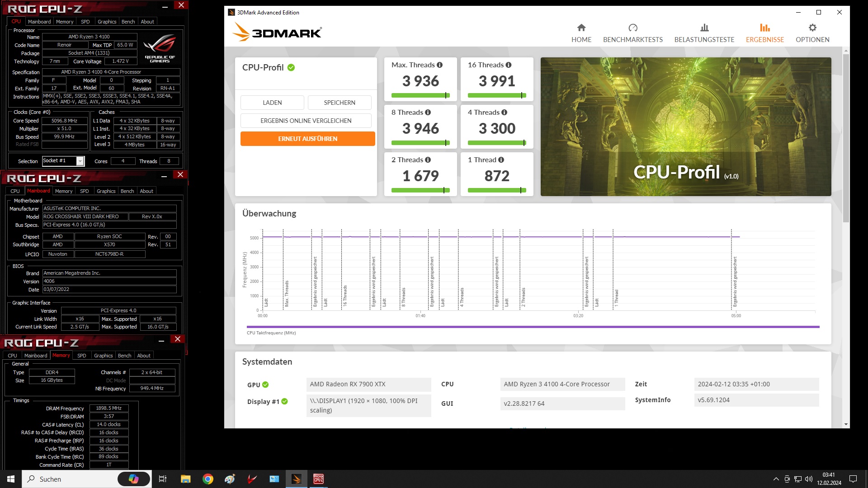Screen dimensions: 868x488
Task: Click the green checkmark beside GPU
Action: point(265,385)
